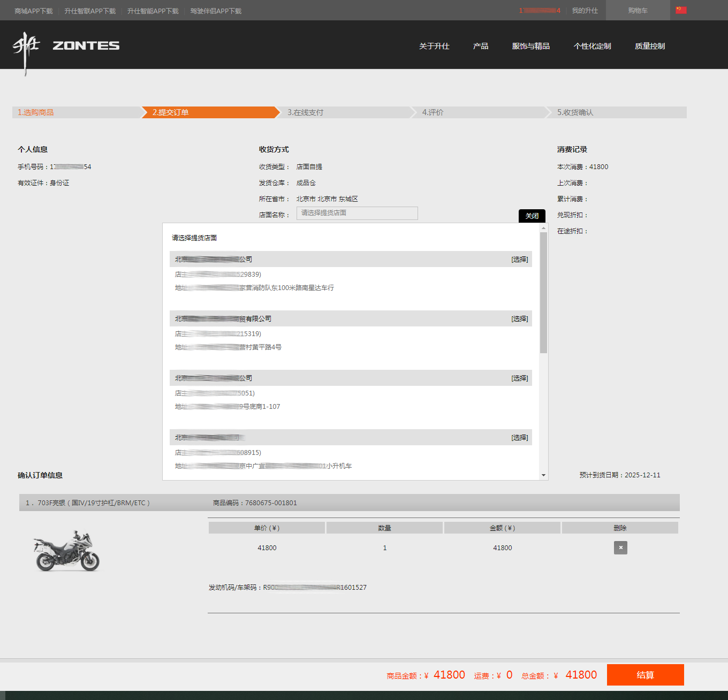The height and width of the screenshot is (700, 728).
Task: Select the third store in list
Action: [519, 378]
